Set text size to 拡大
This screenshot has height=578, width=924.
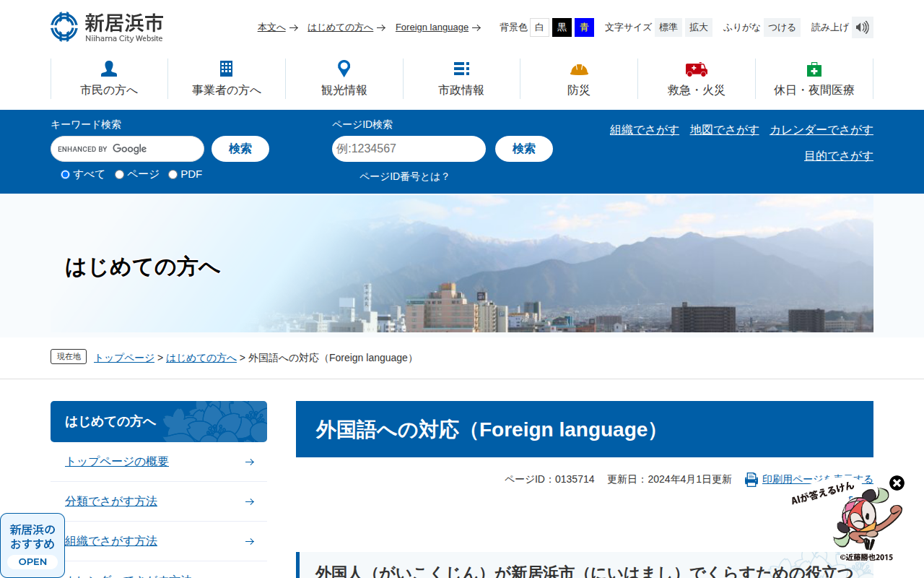coord(698,27)
